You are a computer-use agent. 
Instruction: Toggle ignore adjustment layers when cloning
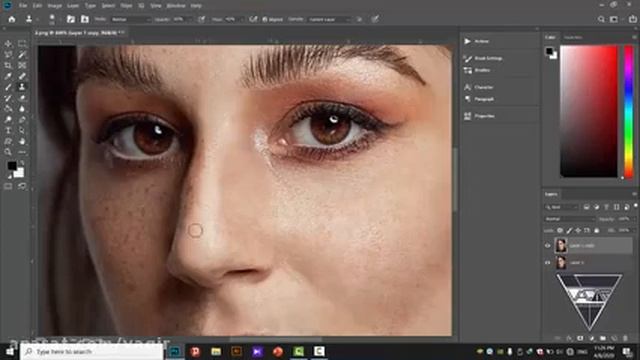click(x=359, y=19)
